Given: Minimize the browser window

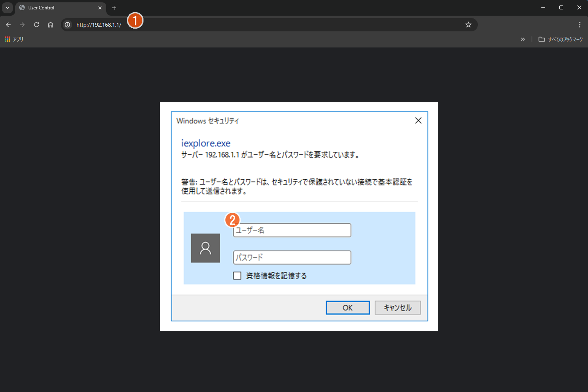Looking at the screenshot, I should click(x=543, y=8).
